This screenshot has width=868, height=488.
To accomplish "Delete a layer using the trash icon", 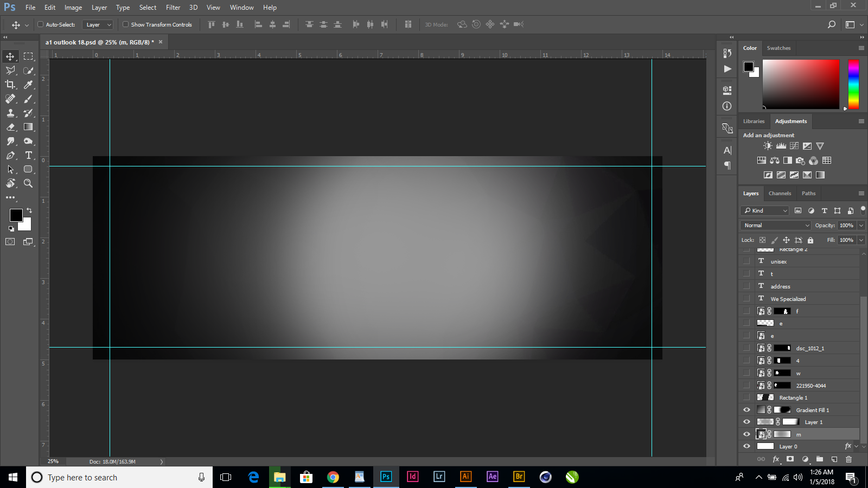I will [848, 459].
